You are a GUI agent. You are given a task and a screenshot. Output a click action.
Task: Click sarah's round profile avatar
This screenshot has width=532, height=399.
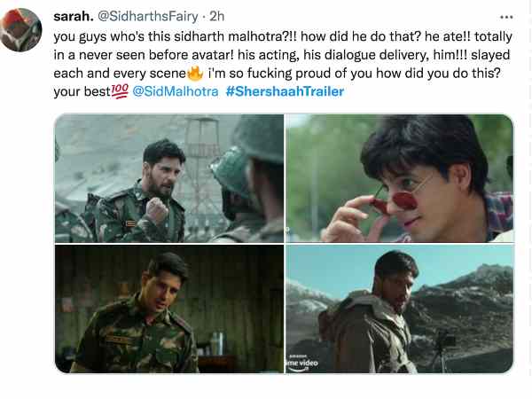click(x=21, y=30)
